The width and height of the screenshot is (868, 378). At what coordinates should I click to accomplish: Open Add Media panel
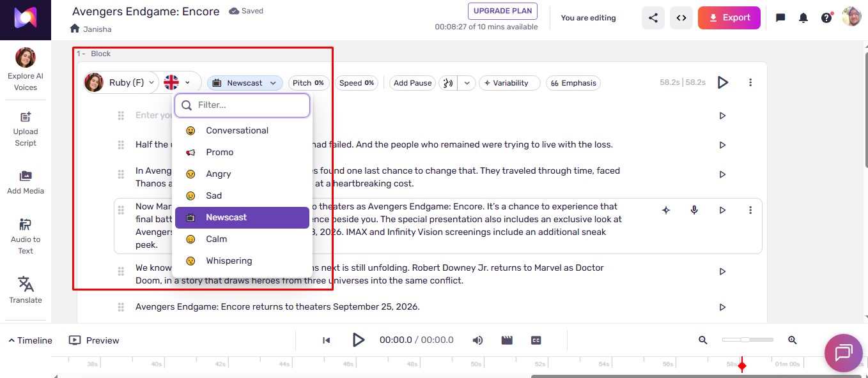click(26, 183)
